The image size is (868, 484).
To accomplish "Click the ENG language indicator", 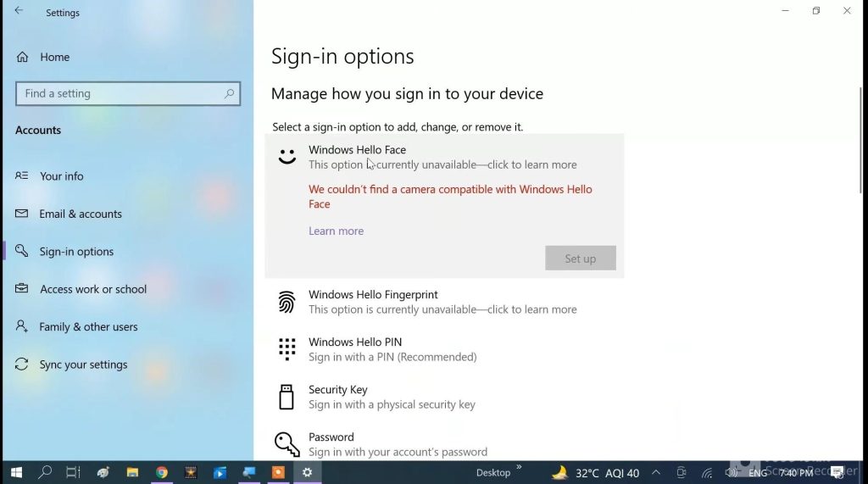I will (758, 473).
